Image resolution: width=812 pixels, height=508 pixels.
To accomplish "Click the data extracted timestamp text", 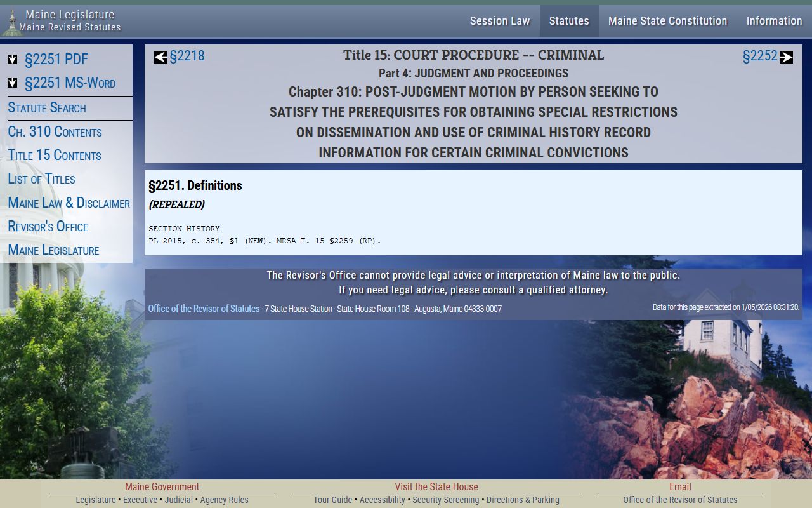I will coord(726,307).
